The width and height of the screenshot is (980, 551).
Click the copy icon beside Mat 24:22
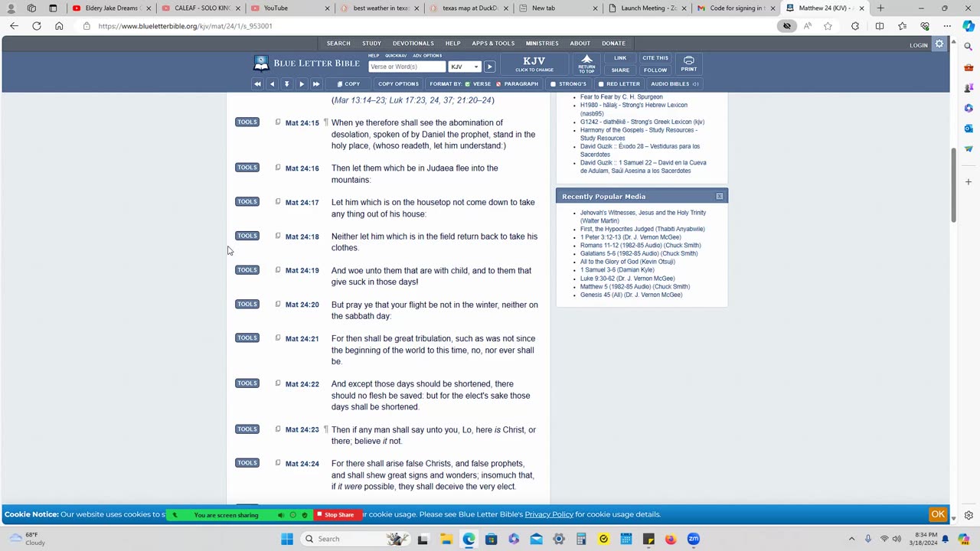pos(278,383)
